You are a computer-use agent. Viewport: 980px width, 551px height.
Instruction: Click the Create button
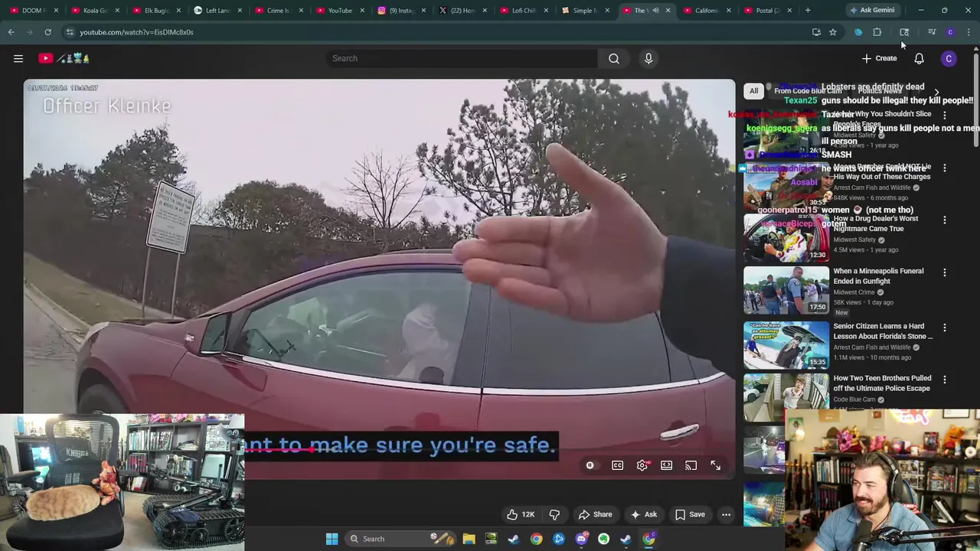tap(879, 58)
